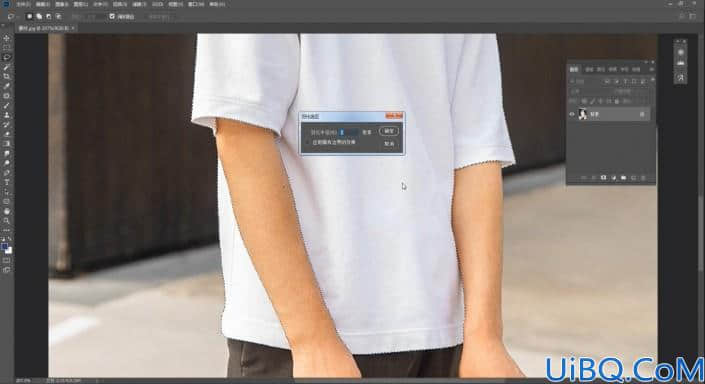705x384 pixels.
Task: Close the Feather Selection dialog window
Action: tap(394, 116)
